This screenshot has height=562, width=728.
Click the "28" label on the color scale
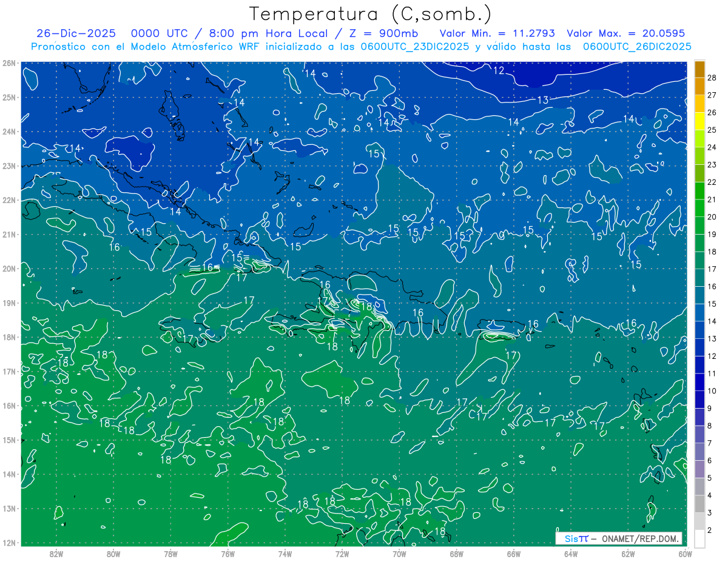coord(712,78)
